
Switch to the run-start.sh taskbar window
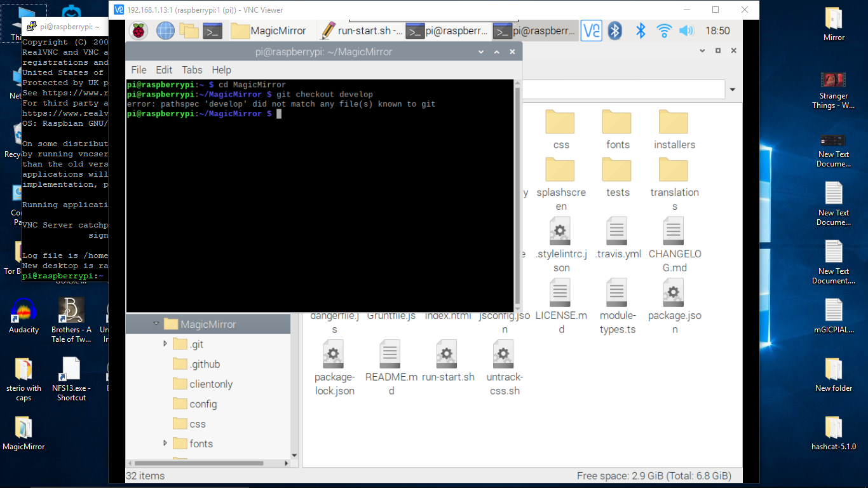tap(362, 30)
